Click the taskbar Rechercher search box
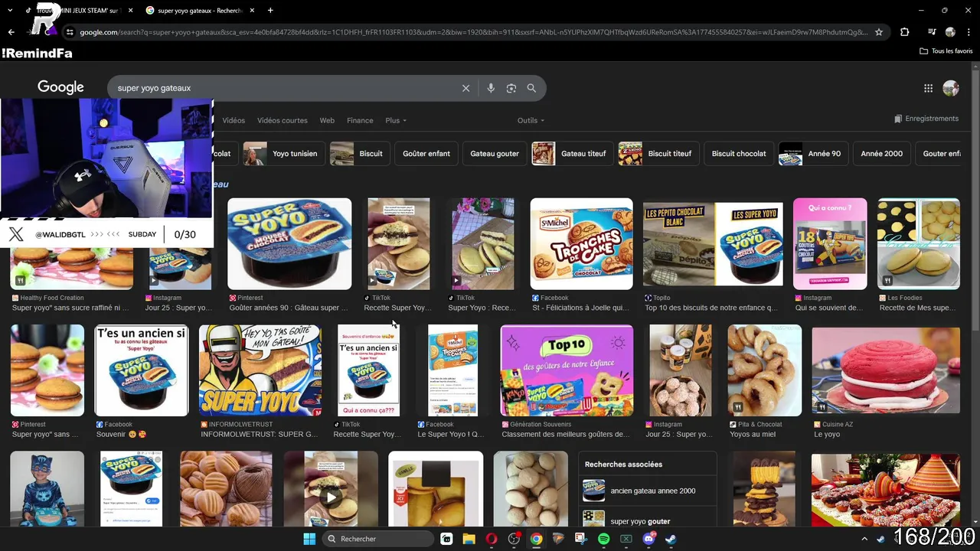The image size is (980, 551). coord(378,539)
